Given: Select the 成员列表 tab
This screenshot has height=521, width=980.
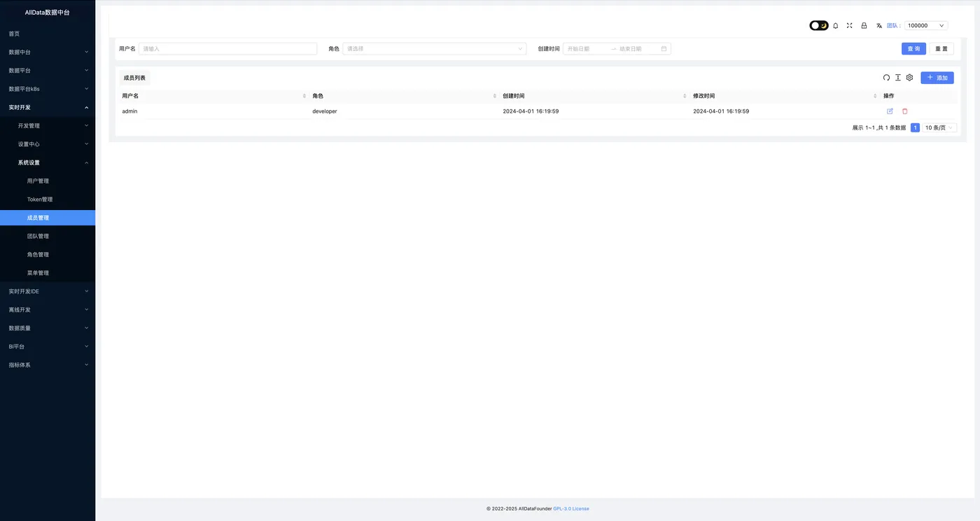Looking at the screenshot, I should click(134, 78).
